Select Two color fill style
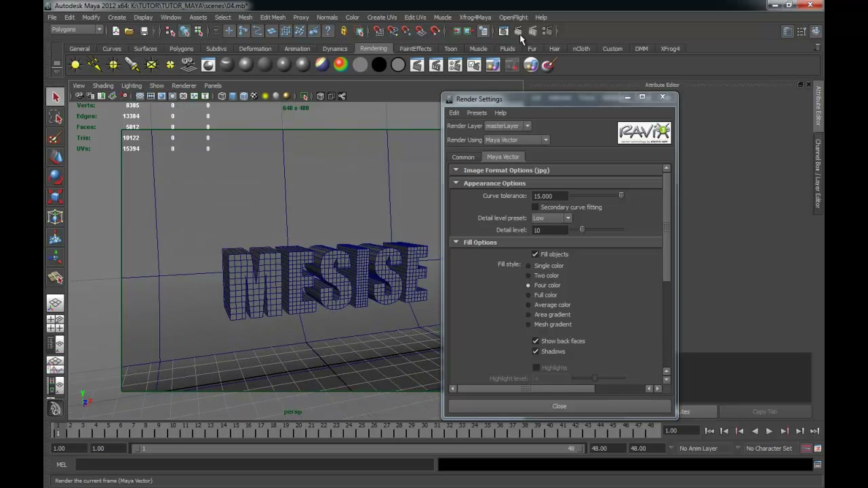This screenshot has width=868, height=488. point(528,276)
